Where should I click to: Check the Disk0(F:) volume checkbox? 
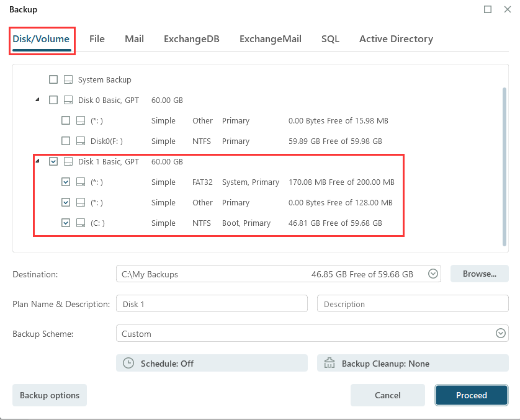point(66,141)
